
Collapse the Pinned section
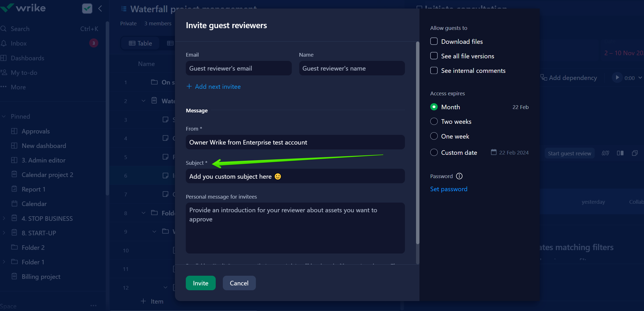point(4,116)
